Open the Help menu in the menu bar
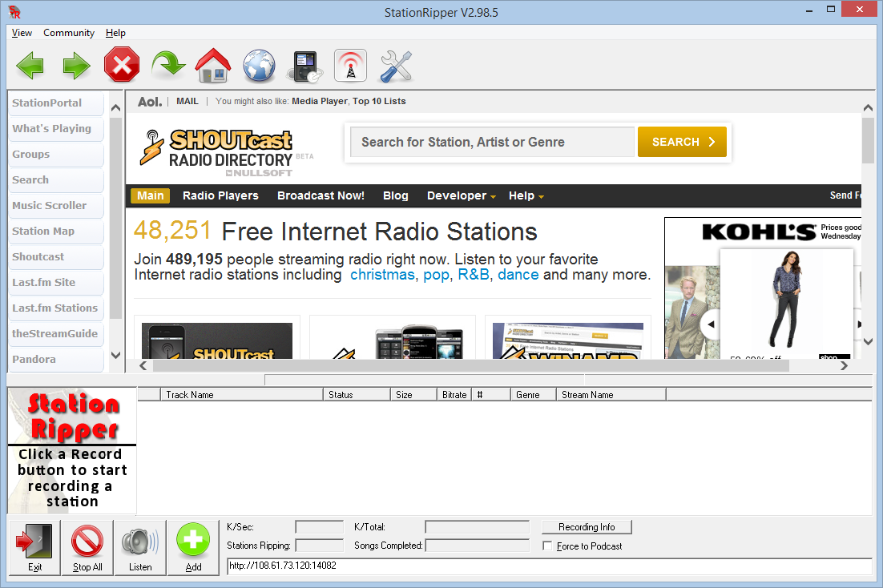 115,33
